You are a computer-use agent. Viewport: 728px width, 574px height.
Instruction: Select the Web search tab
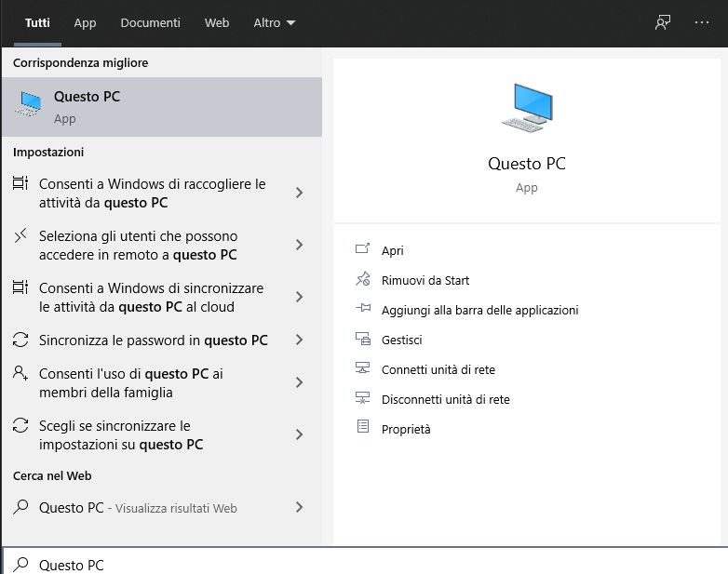(217, 23)
